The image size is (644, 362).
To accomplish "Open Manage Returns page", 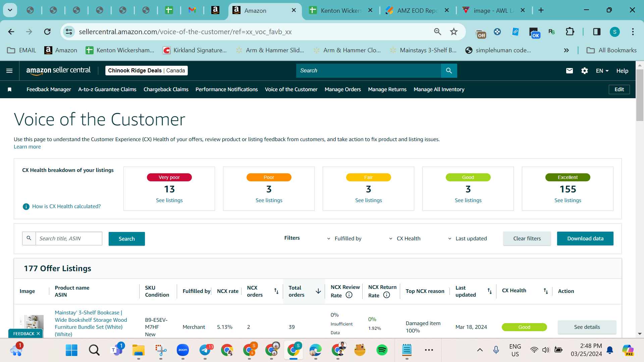I will [x=387, y=89].
